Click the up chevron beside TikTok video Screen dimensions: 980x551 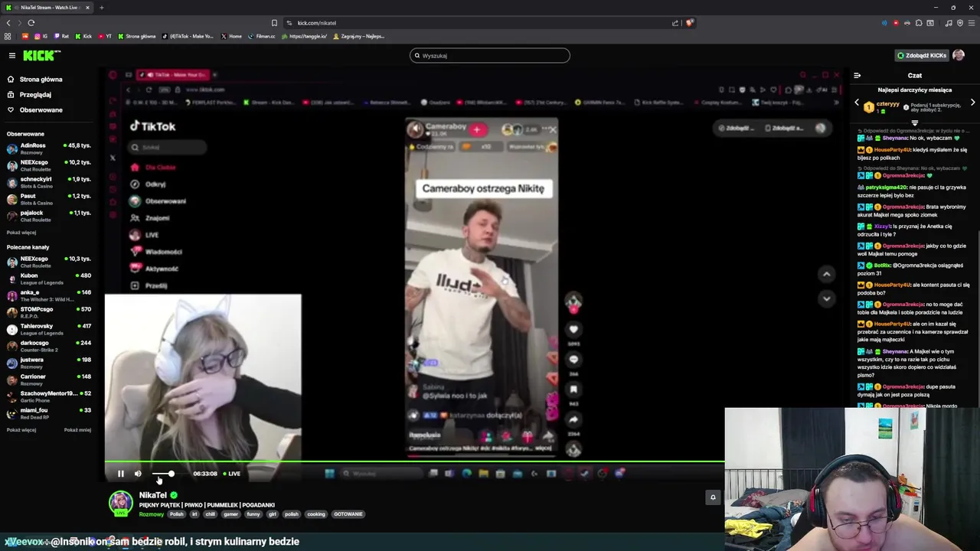(x=826, y=274)
